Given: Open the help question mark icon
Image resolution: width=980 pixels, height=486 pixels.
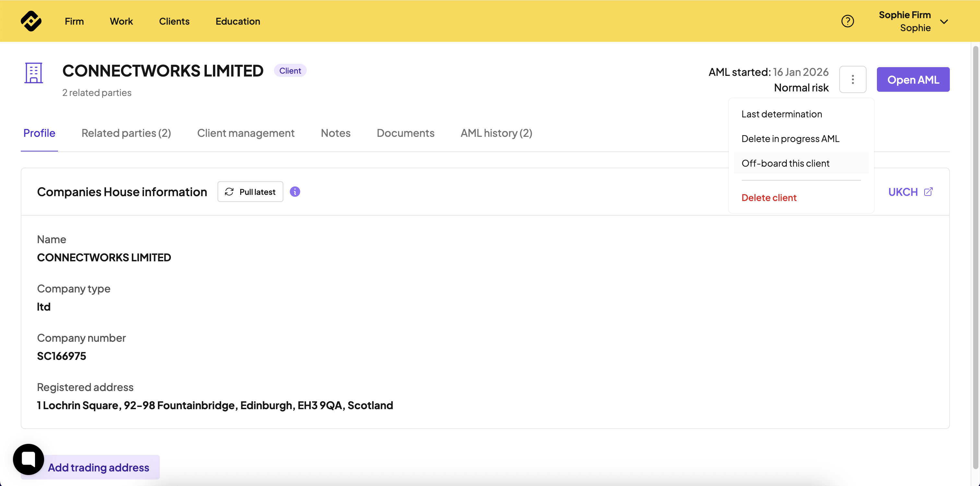Looking at the screenshot, I should point(847,21).
